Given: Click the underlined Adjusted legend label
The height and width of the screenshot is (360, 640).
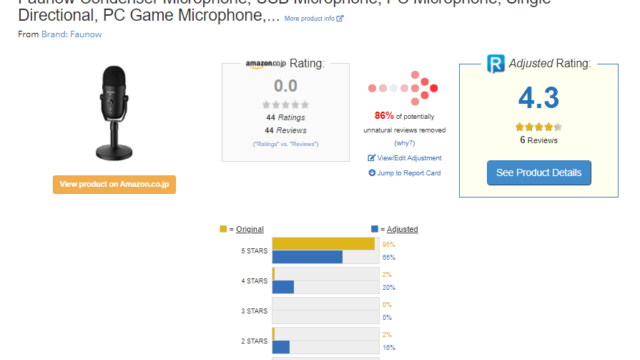Looking at the screenshot, I should point(402,229).
